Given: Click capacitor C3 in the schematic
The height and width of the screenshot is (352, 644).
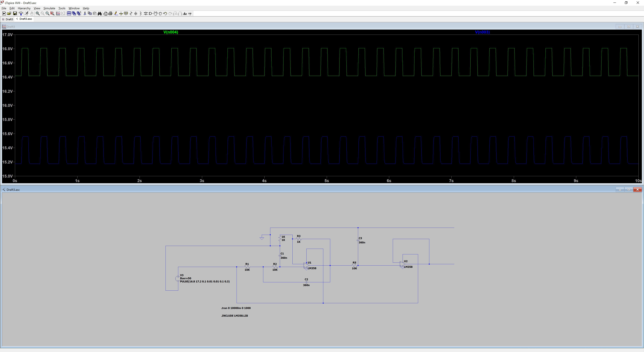Looking at the screenshot, I should coord(358,240).
